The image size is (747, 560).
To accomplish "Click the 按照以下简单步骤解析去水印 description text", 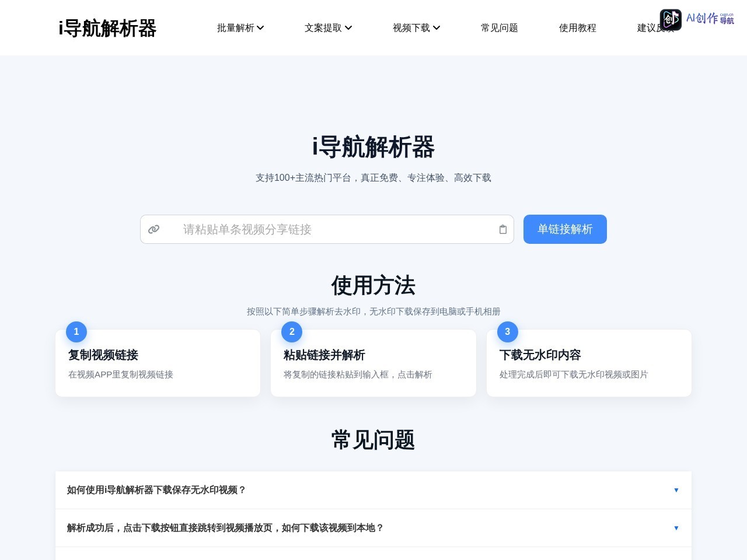I will [373, 311].
